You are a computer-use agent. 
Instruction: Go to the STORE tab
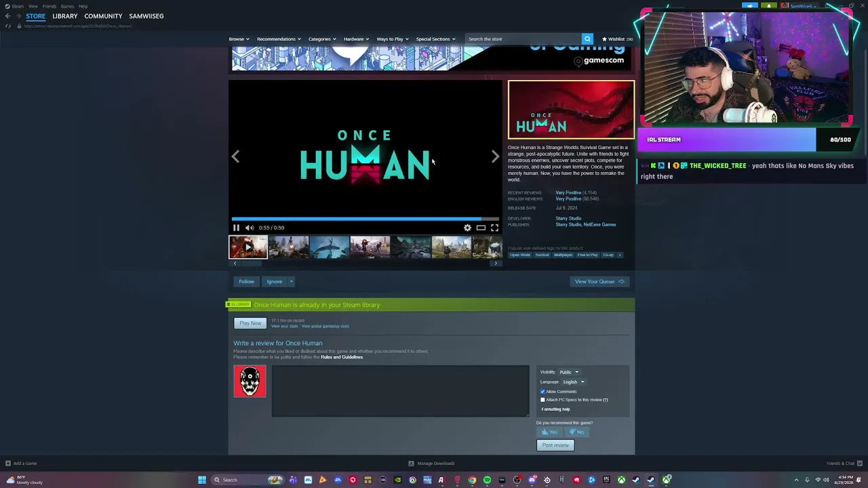36,16
